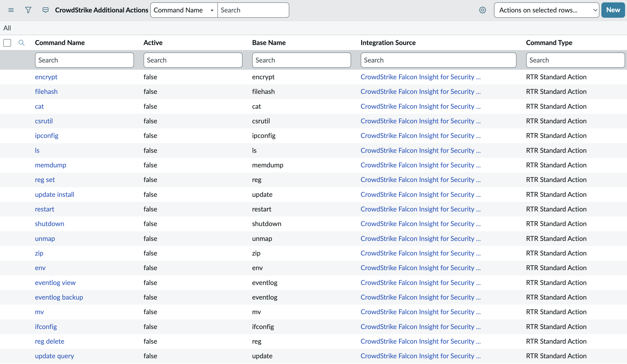Viewport: 627px width, 364px height.
Task: Sort by Command Type column header
Action: click(x=549, y=43)
